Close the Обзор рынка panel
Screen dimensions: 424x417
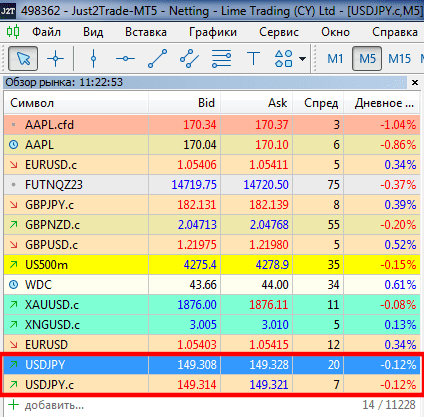(415, 82)
